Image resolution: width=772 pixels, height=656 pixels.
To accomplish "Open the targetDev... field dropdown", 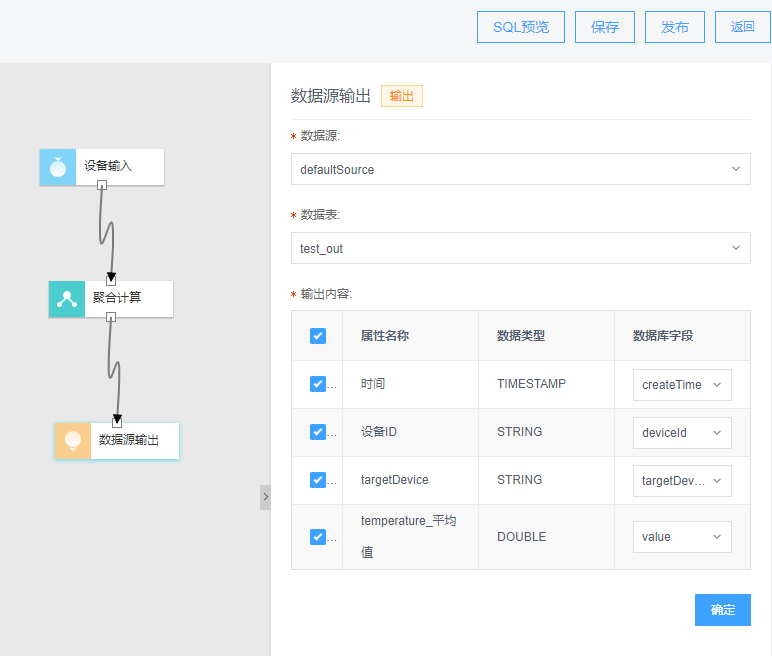I will (x=682, y=481).
